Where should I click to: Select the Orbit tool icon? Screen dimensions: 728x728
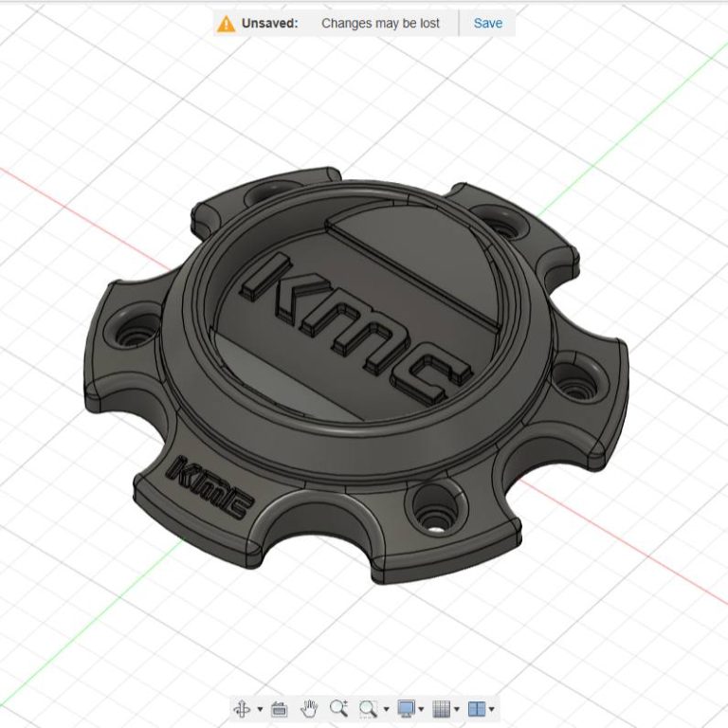pos(242,708)
